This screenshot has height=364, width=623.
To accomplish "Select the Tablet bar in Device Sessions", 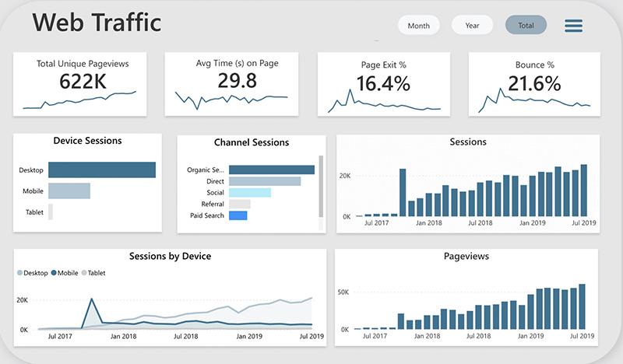I will 51,212.
